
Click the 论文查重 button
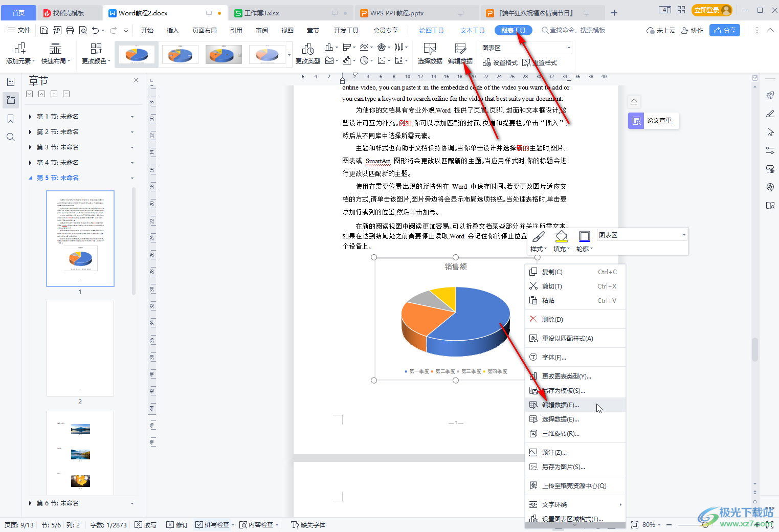click(654, 121)
